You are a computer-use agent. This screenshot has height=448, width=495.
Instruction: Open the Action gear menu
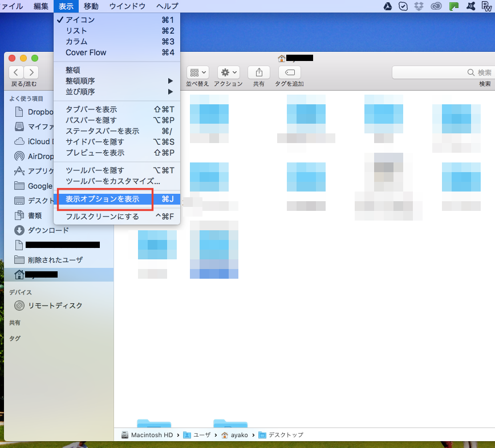[x=228, y=73]
